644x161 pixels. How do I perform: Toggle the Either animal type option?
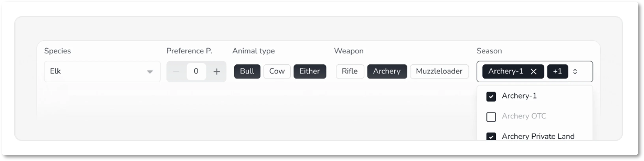(x=310, y=72)
